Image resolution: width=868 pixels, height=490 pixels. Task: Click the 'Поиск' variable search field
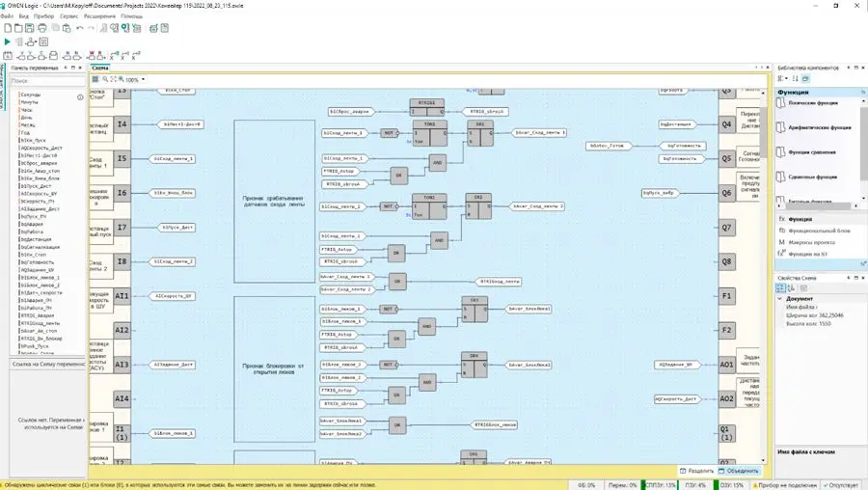[x=46, y=82]
